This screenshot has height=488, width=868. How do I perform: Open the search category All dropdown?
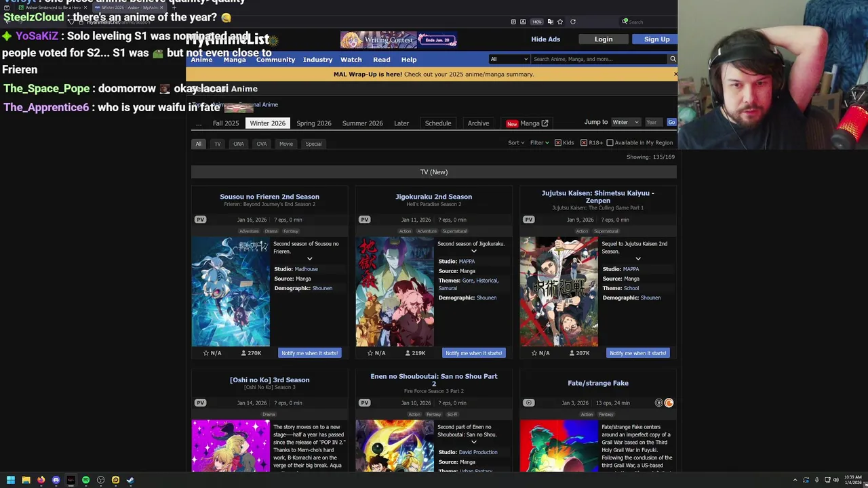pos(509,59)
